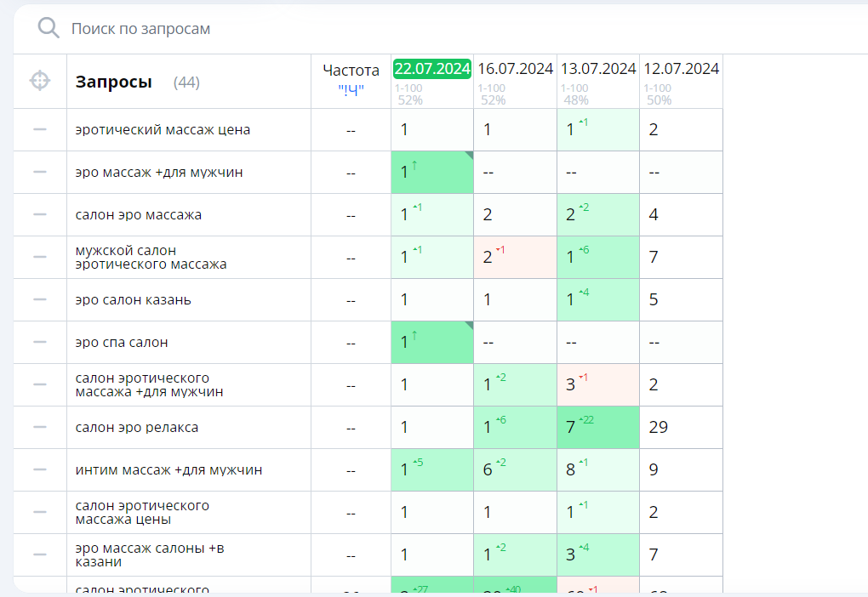This screenshot has height=597, width=868.
Task: Click 12.07 position 9 for "интим массаж +для мужчин"
Action: tap(682, 469)
